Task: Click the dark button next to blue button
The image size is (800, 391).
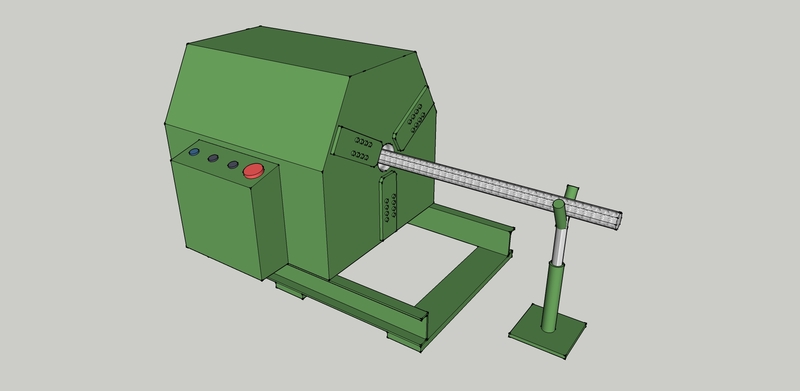Action: pos(213,158)
